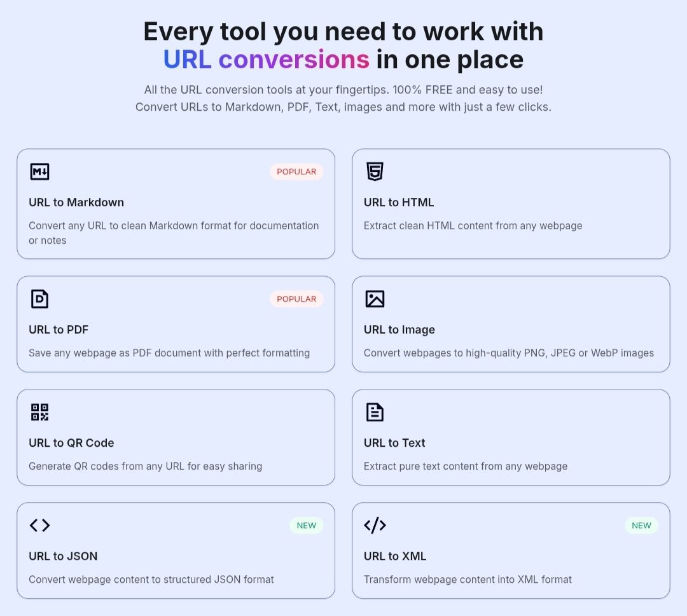Click the JSON angle brackets icon
The image size is (687, 616).
coord(39,525)
